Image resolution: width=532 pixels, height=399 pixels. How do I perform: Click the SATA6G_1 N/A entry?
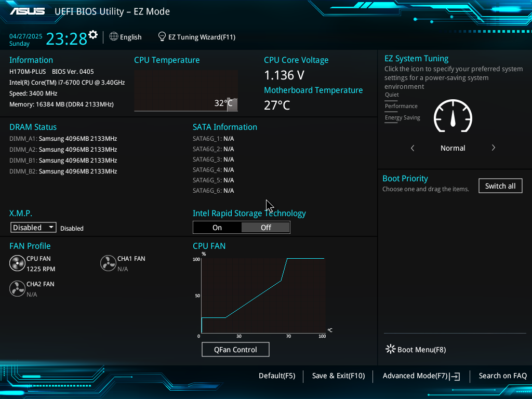click(214, 138)
